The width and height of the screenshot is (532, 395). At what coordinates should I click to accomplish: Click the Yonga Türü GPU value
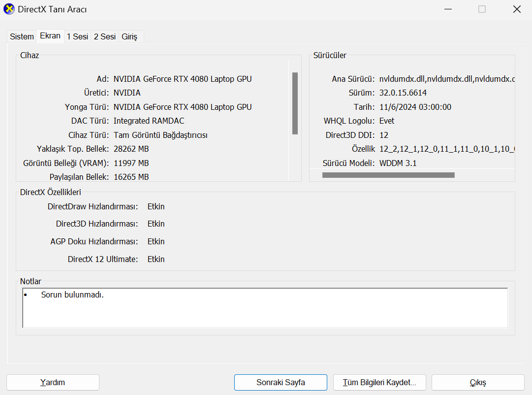(183, 107)
